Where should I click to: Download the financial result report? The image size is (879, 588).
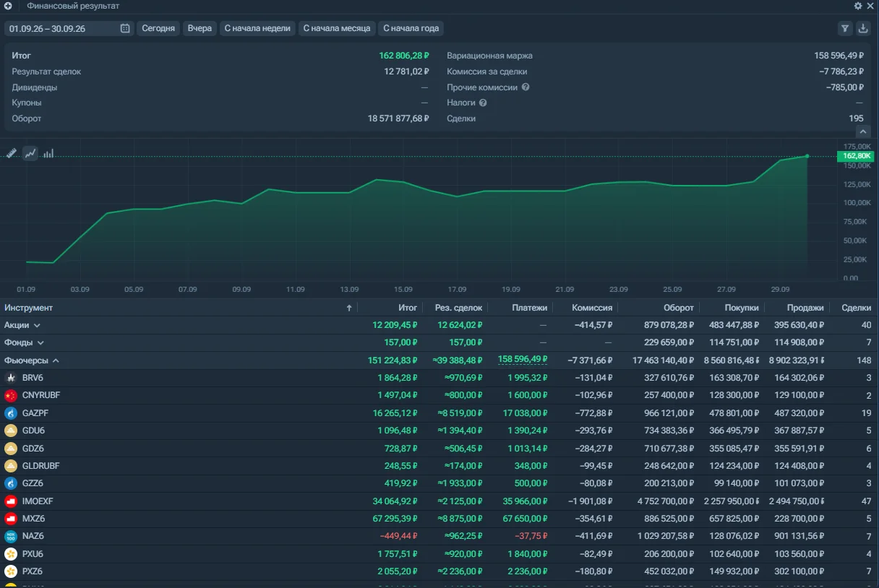pos(863,28)
